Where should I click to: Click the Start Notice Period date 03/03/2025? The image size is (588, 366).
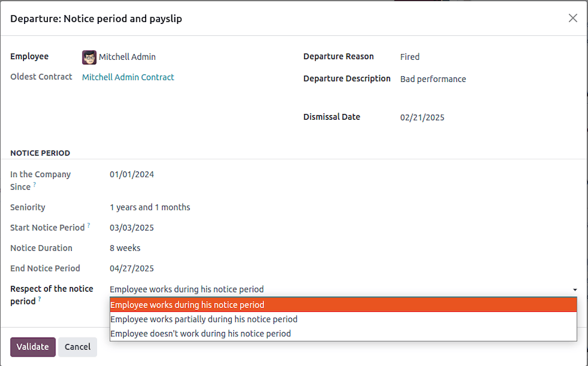tap(132, 228)
